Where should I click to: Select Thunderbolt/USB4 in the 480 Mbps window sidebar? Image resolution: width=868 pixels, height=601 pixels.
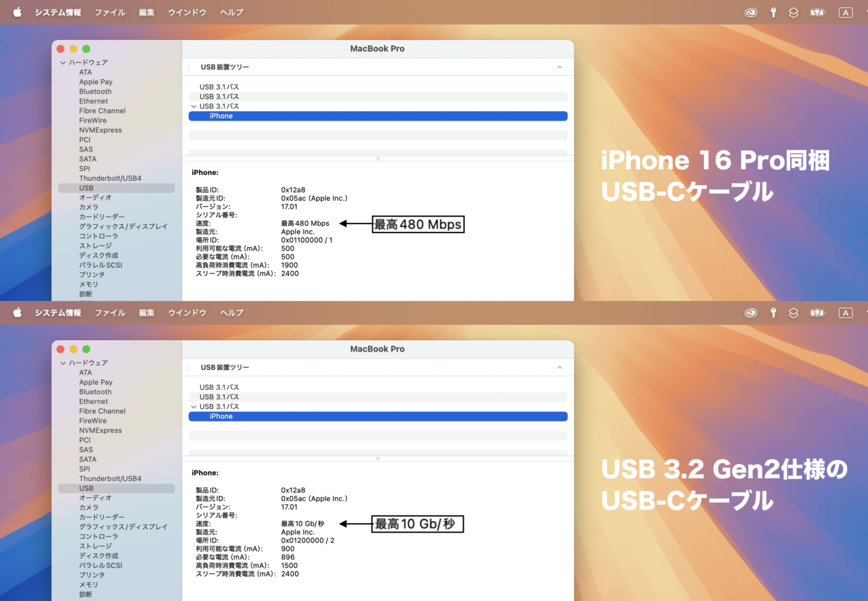point(110,178)
